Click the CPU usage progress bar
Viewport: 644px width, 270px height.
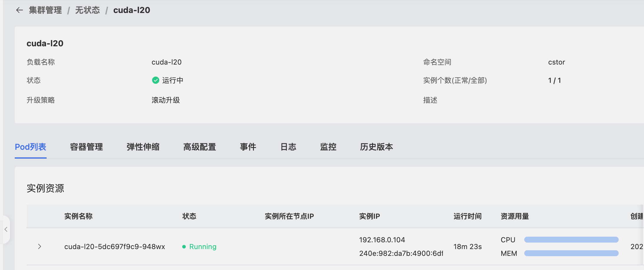571,240
